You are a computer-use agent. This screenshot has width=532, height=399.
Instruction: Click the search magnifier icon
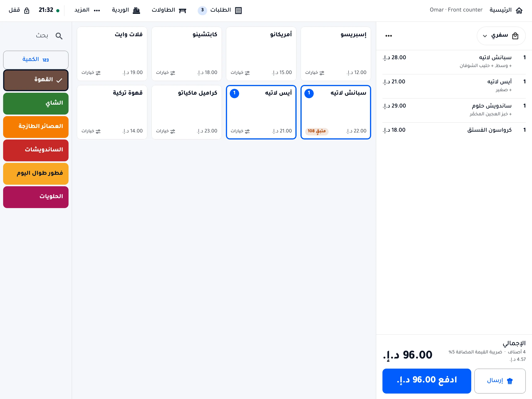click(59, 36)
